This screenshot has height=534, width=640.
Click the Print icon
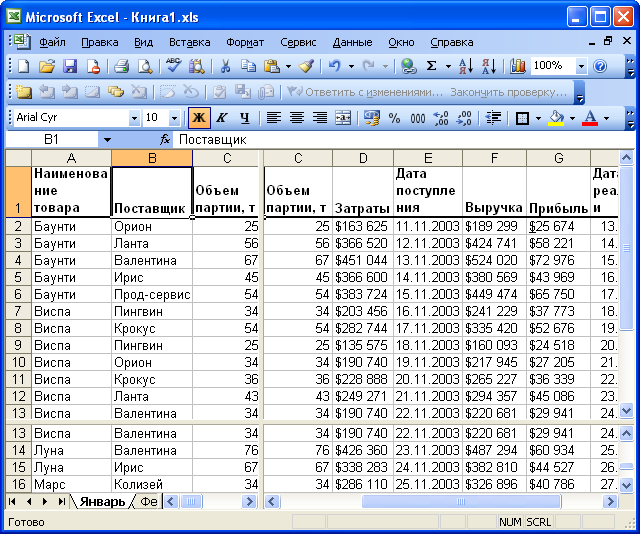(x=121, y=66)
